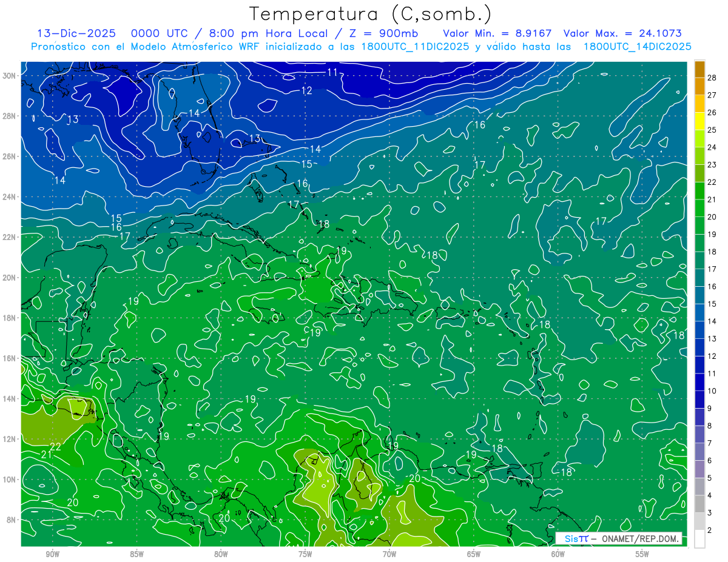Click the "80W" longitude label

(x=221, y=554)
